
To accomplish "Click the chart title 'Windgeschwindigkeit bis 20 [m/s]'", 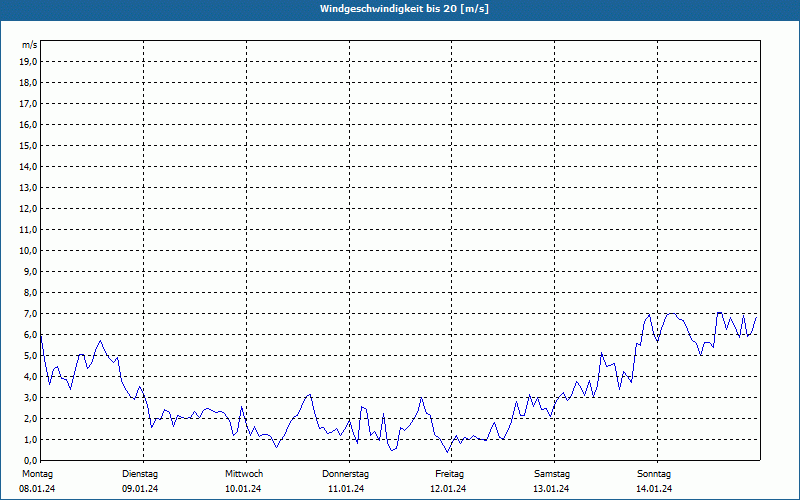I will (x=404, y=9).
